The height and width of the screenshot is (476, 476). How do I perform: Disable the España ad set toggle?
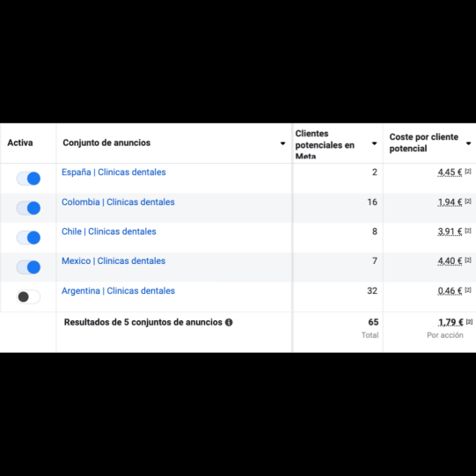pos(28,179)
